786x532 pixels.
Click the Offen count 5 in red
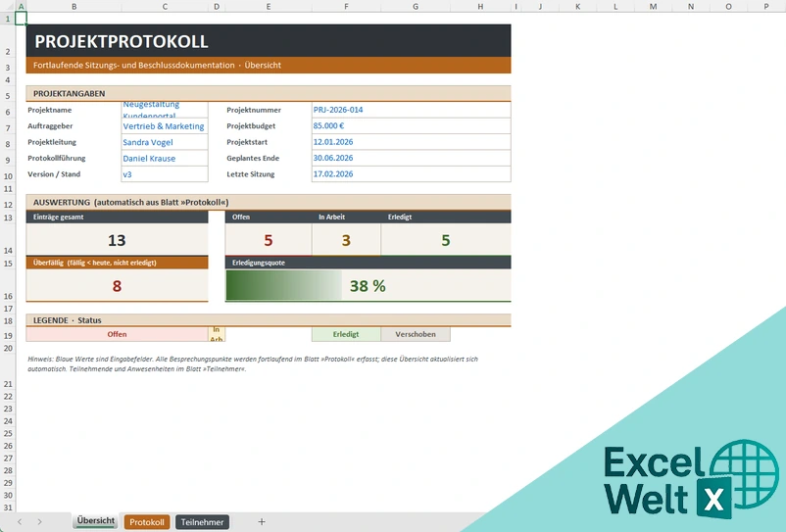tap(269, 240)
